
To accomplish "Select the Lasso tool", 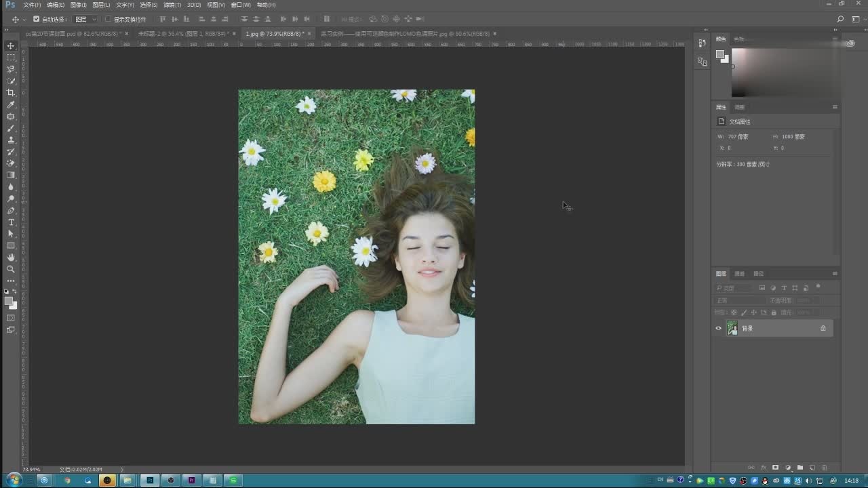I will tap(11, 69).
